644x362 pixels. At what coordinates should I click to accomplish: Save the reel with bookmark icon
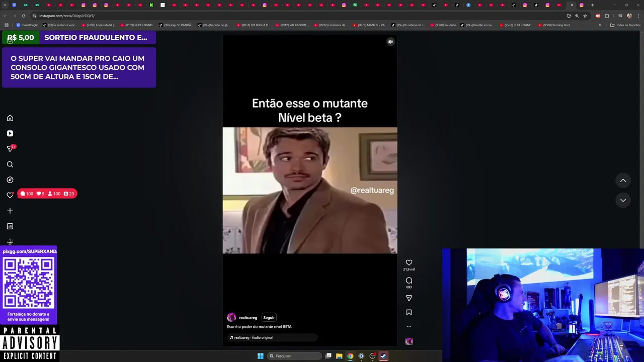409,312
